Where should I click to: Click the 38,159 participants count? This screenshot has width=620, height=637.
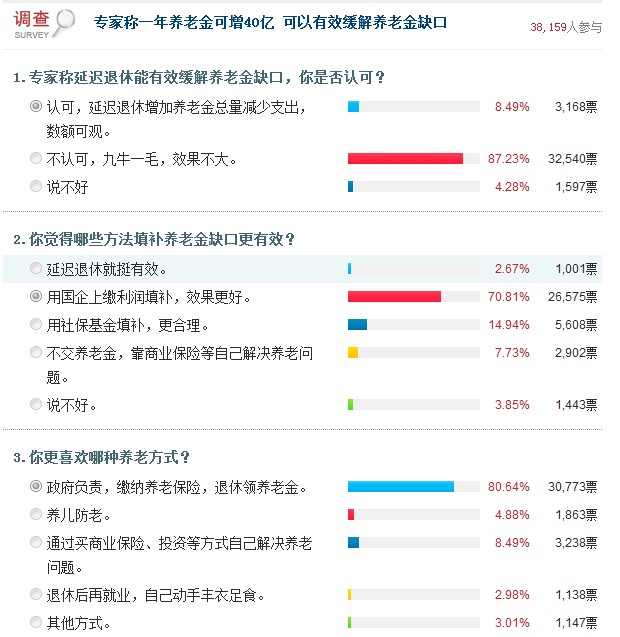click(566, 28)
